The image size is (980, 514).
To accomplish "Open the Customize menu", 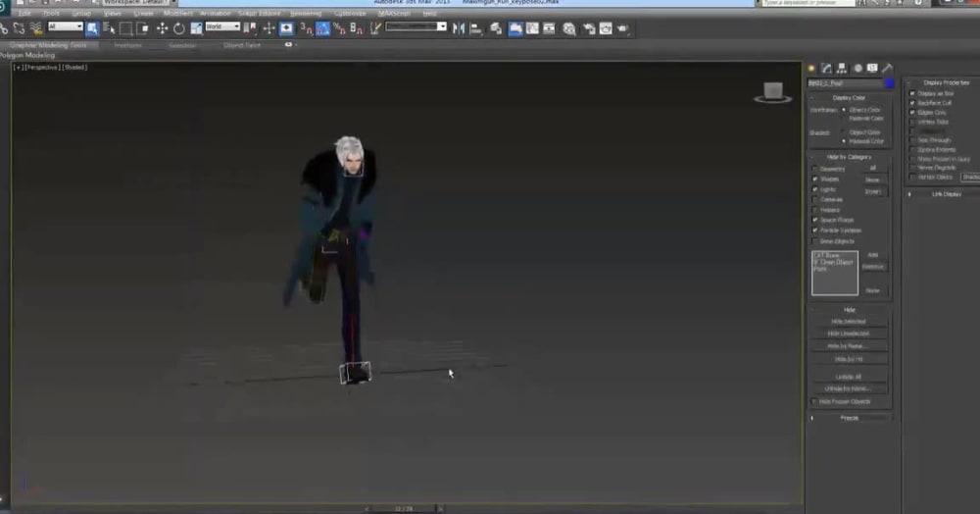I will tap(350, 13).
